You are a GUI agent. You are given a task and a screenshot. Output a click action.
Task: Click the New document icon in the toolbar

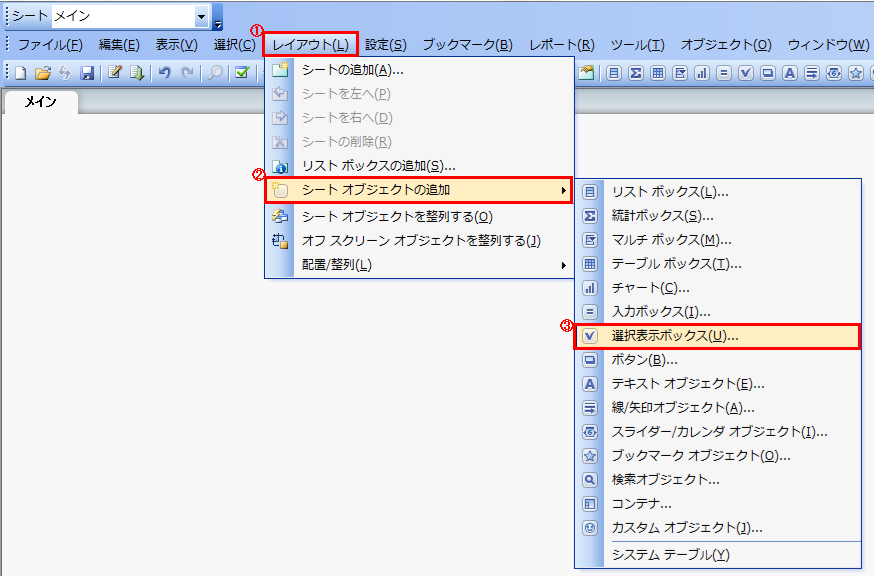tap(21, 73)
